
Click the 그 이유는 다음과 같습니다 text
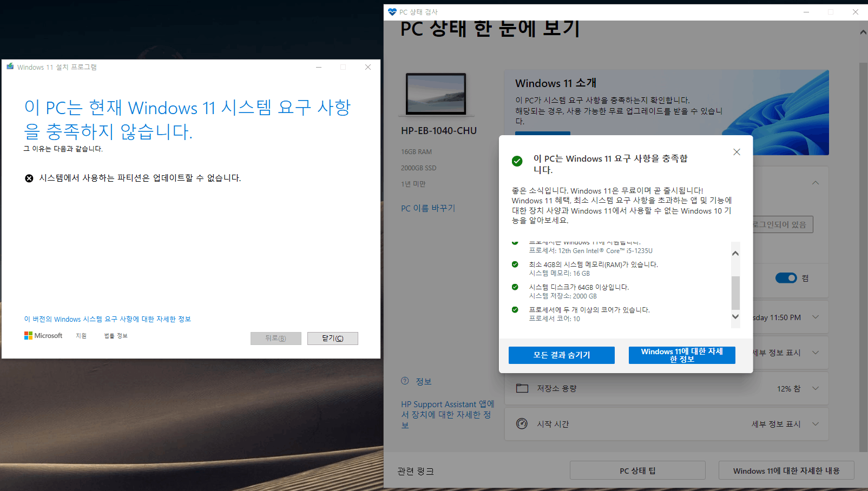(x=63, y=149)
